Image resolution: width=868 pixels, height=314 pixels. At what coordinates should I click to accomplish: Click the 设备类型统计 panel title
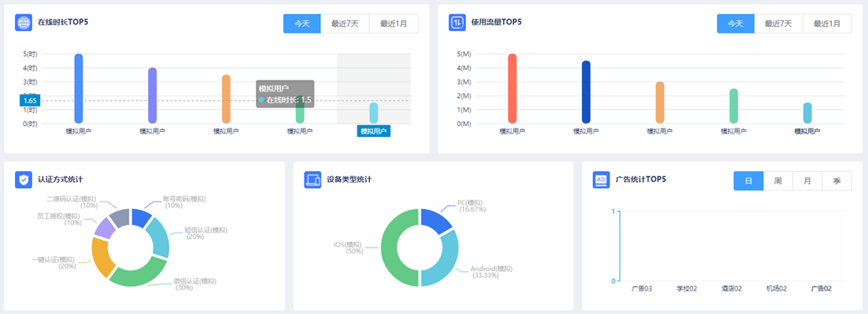point(350,180)
